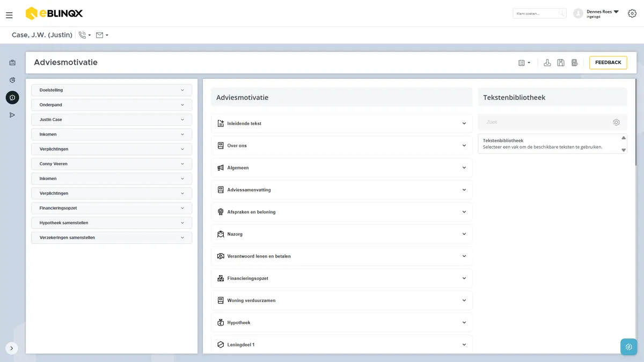
Task: Click the save disk icon
Action: (x=561, y=63)
